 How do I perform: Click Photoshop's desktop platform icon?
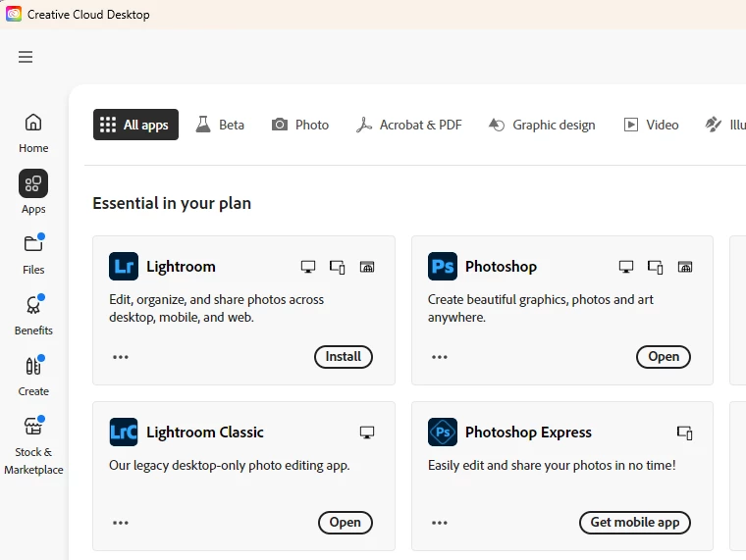click(626, 267)
